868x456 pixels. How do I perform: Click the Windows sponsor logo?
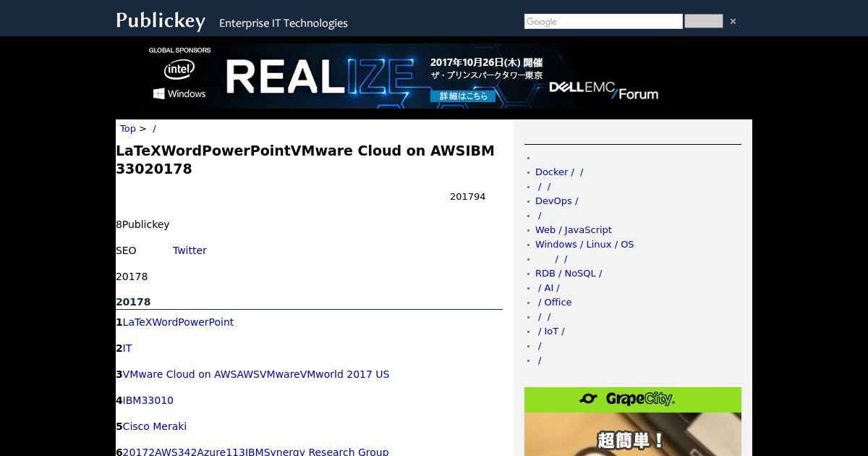[179, 94]
